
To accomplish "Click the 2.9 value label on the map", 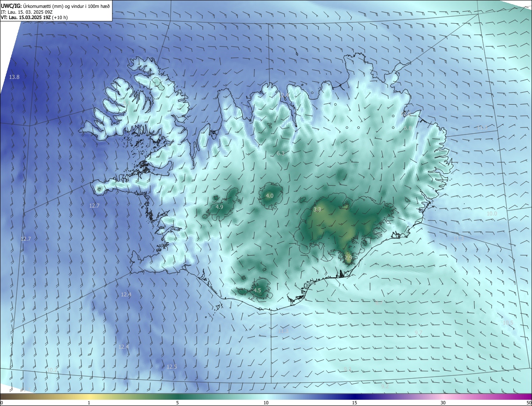I will 348,257.
